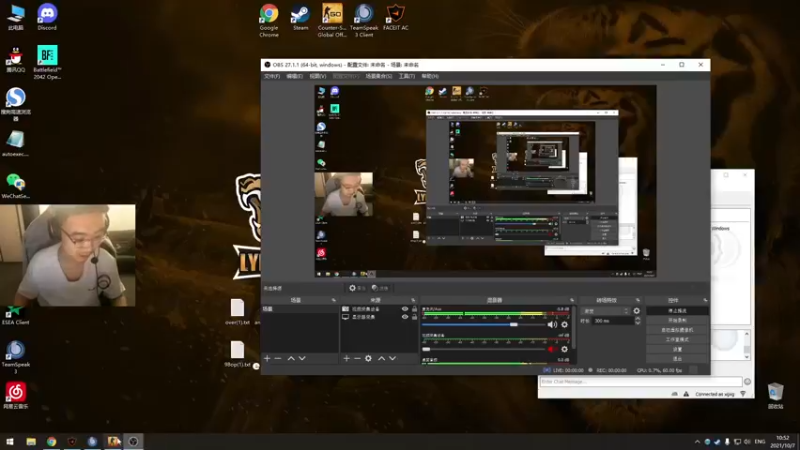Mute first mixer channel speaker icon
Image resolution: width=800 pixels, height=450 pixels.
pos(552,324)
